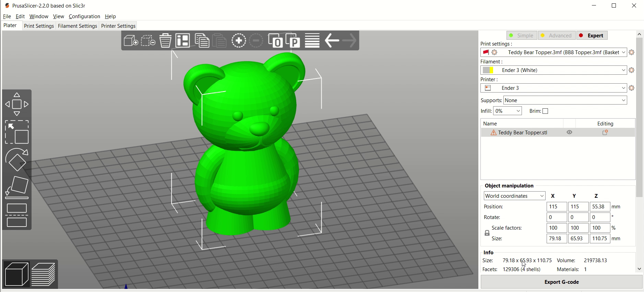Switch to 3D editor view cube
Viewport: 644px width, 292px height.
pyautogui.click(x=16, y=274)
